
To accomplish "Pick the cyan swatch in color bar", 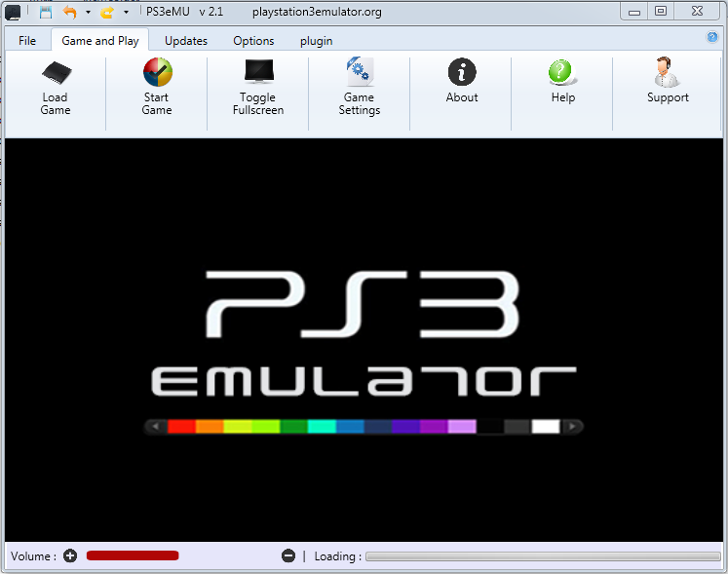I will pyautogui.click(x=322, y=426).
